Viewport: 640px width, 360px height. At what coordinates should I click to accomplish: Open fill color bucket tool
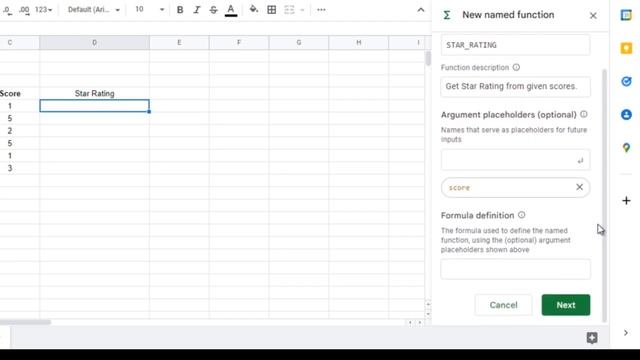(x=253, y=9)
